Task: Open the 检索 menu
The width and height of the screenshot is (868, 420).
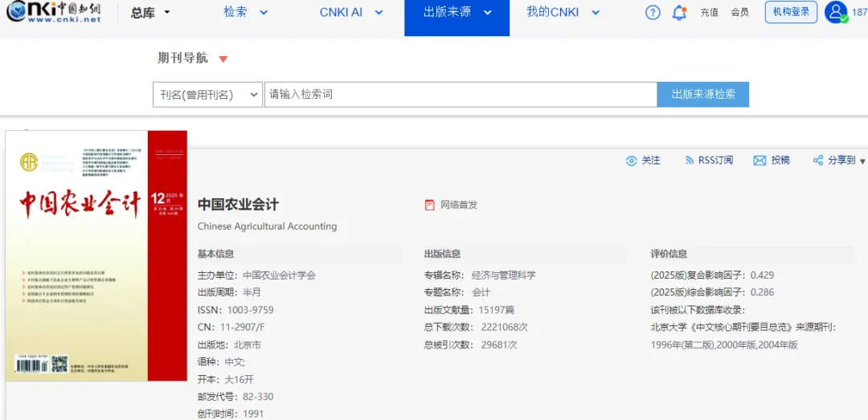Action: 235,12
